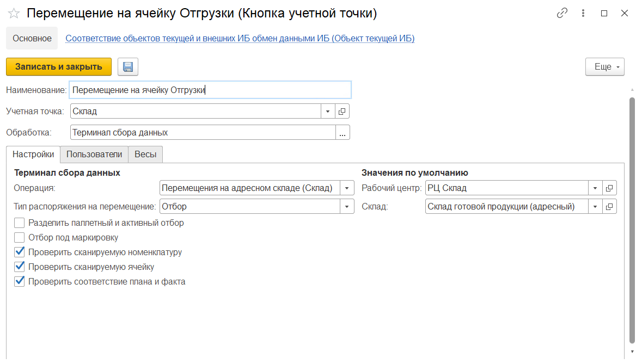Enable Разделить паллетный и активный отбор
The width and height of the screenshot is (636, 364).
pyautogui.click(x=20, y=223)
